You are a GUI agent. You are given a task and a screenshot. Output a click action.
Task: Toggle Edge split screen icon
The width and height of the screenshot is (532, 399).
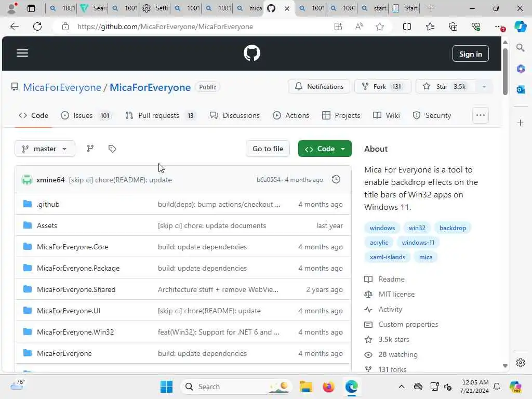tap(407, 26)
